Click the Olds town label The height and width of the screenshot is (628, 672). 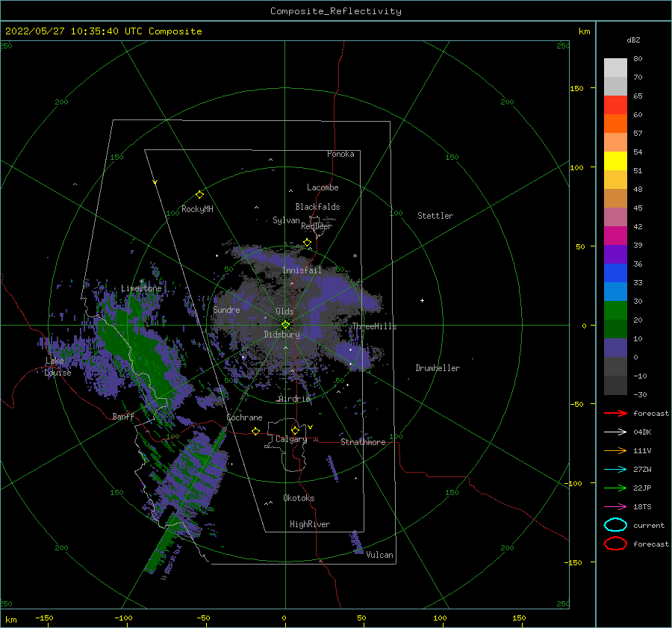tap(284, 311)
